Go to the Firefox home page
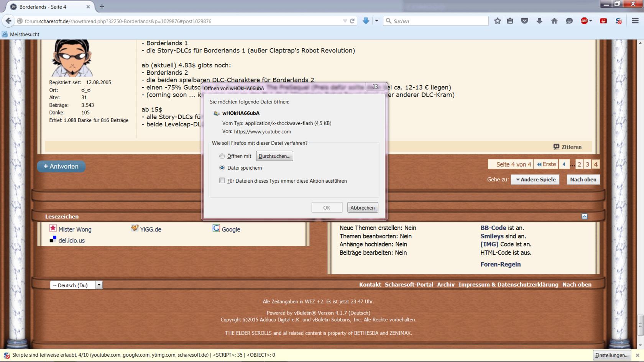Image resolution: width=644 pixels, height=362 pixels. [x=554, y=21]
